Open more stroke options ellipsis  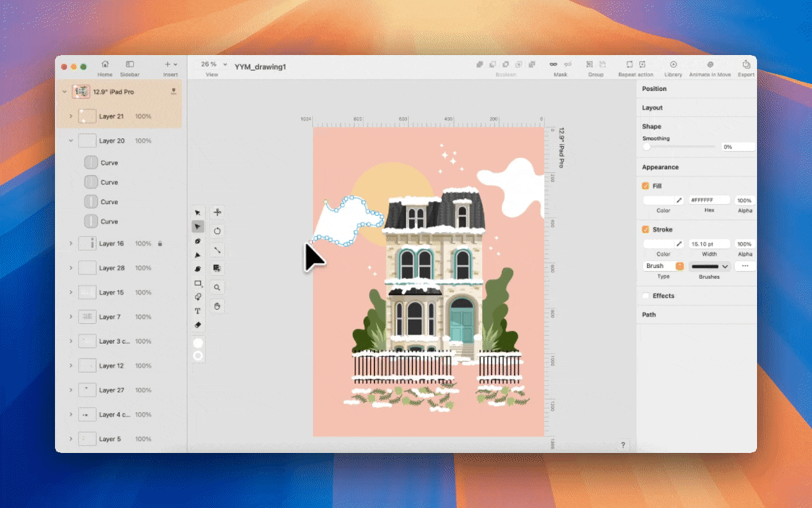click(744, 266)
